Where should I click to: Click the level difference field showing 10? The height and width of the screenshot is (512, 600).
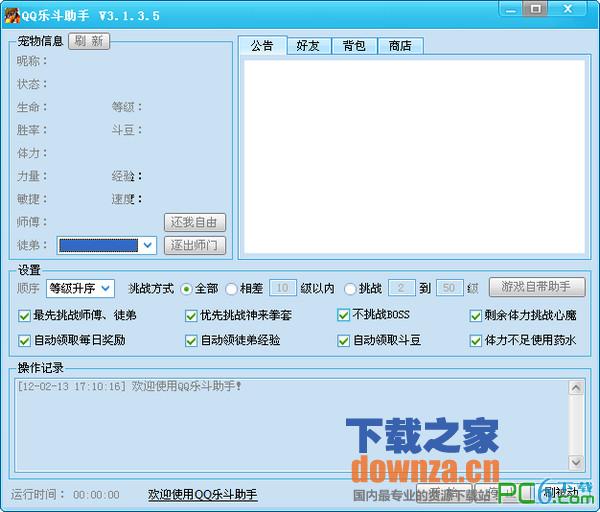283,288
